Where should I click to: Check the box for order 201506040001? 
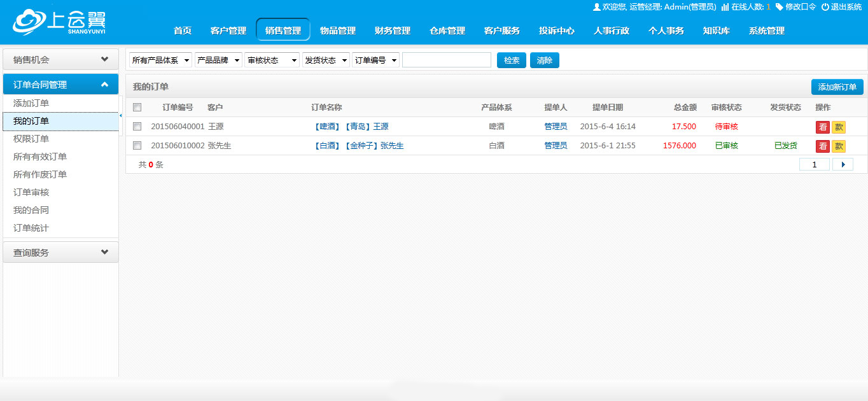pyautogui.click(x=137, y=127)
